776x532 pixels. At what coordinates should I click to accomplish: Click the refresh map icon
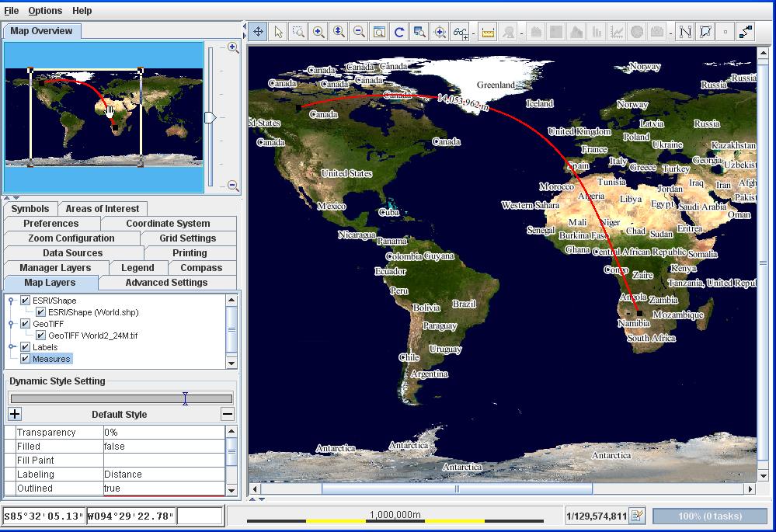click(x=399, y=32)
